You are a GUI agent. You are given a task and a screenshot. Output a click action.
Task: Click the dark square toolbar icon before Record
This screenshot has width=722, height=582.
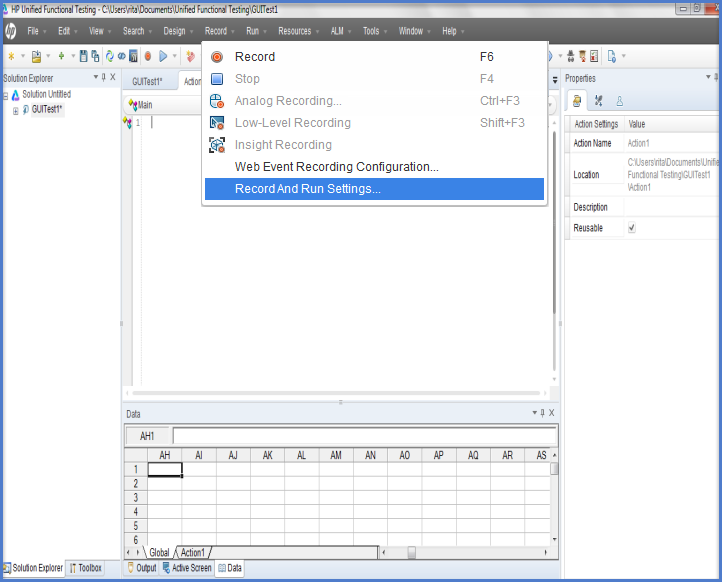[x=133, y=56]
